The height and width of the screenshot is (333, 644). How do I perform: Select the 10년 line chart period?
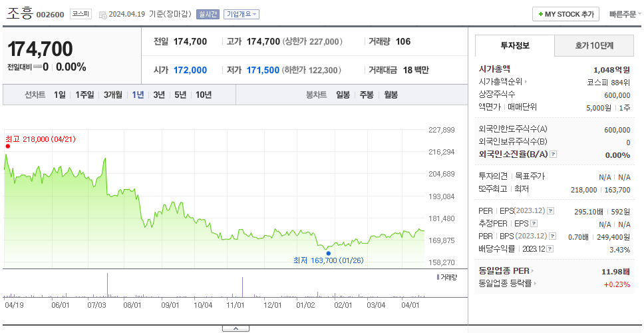coord(204,95)
